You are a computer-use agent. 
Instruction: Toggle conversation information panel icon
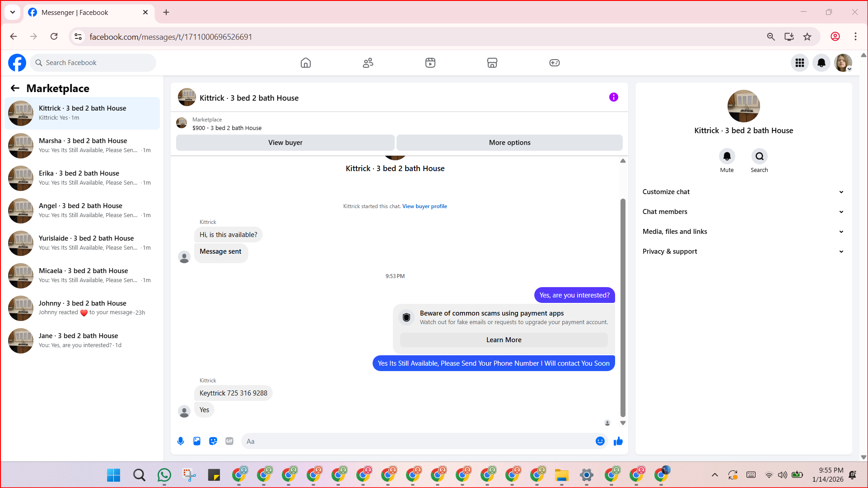tap(613, 97)
